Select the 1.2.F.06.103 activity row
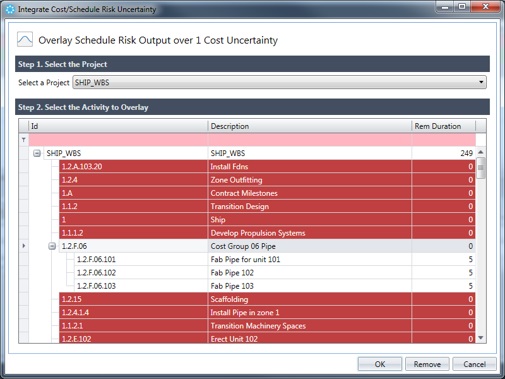Screen dimensions: 505x379 (275, 286)
